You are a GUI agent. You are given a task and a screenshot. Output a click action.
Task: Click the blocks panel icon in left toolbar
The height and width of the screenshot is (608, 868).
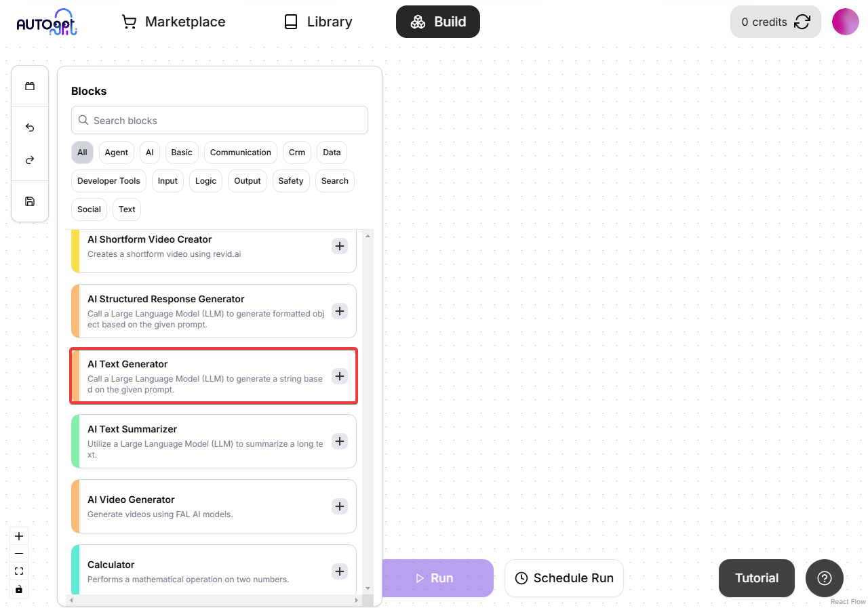(30, 86)
